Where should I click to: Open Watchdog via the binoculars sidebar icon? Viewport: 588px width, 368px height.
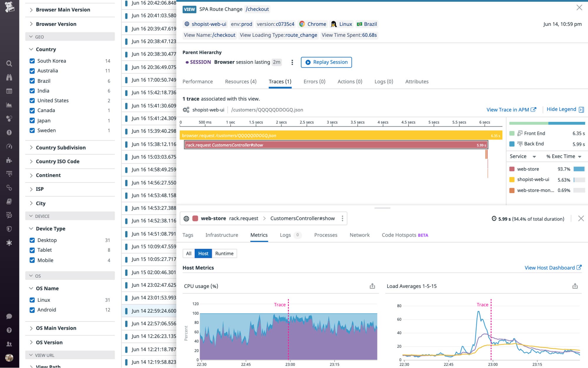[x=9, y=78]
